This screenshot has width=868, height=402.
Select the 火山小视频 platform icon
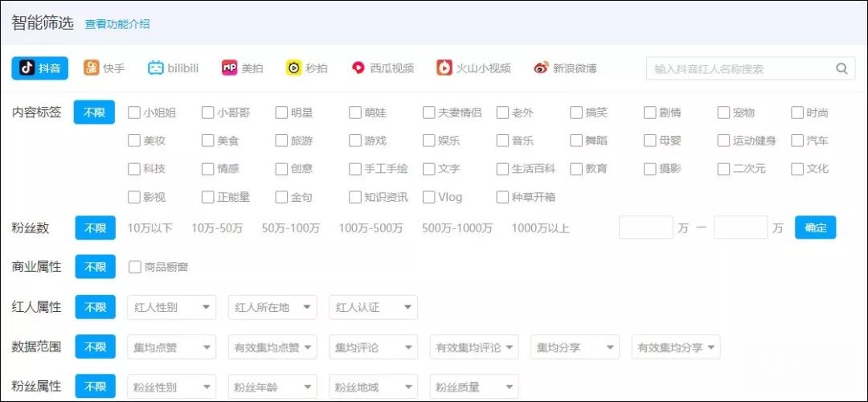444,68
